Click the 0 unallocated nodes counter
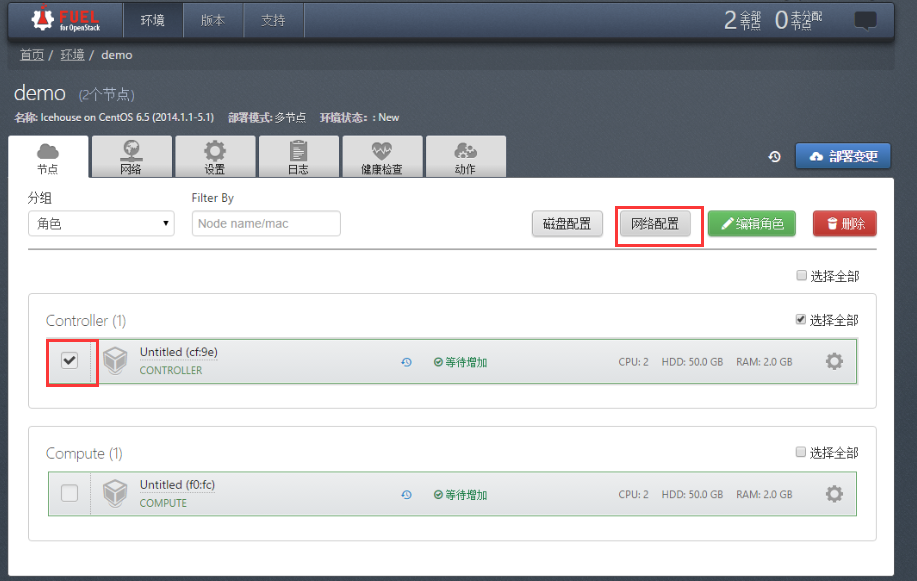Viewport: 917px width, 581px height. [x=798, y=20]
